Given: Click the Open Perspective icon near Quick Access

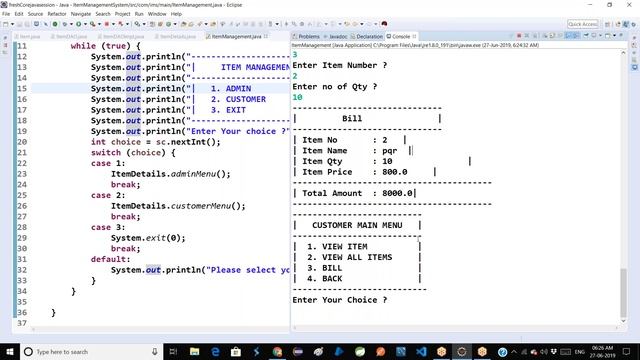Looking at the screenshot, I should [607, 24].
